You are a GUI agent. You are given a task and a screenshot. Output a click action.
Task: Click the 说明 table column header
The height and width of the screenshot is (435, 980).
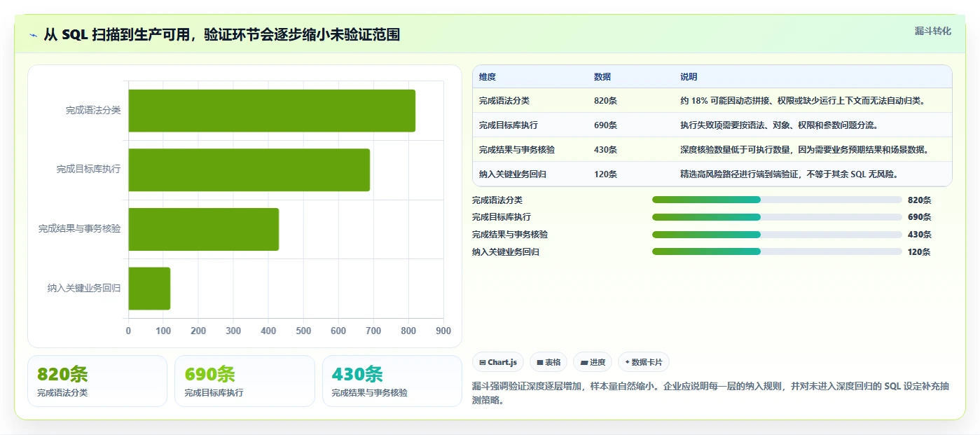point(689,77)
